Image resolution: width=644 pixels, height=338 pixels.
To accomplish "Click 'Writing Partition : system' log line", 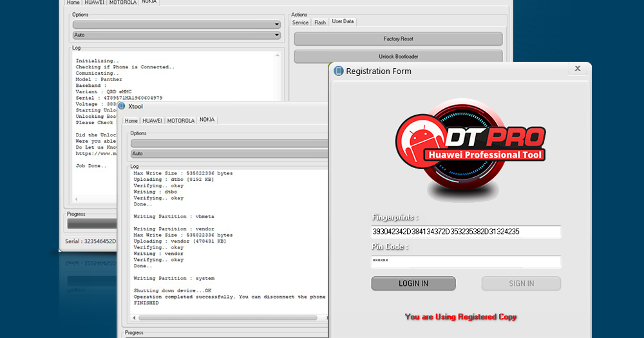I will click(x=174, y=279).
